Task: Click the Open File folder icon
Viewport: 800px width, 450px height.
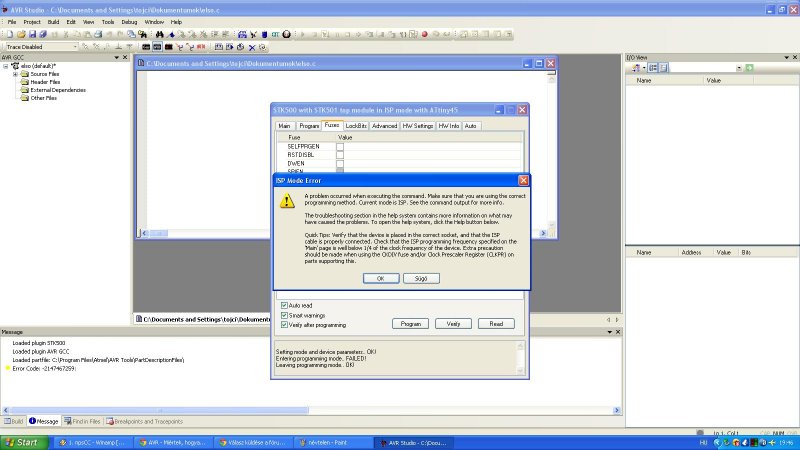Action: tap(21, 34)
